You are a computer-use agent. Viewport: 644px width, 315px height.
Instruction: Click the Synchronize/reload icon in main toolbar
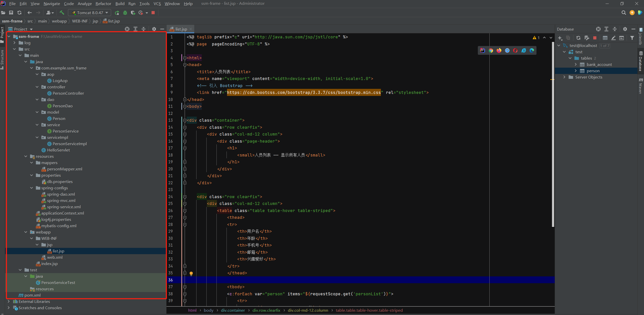point(19,13)
